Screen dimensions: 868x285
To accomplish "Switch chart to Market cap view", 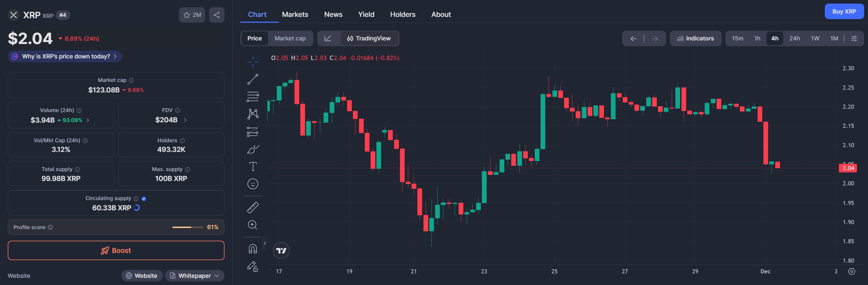I will click(290, 38).
